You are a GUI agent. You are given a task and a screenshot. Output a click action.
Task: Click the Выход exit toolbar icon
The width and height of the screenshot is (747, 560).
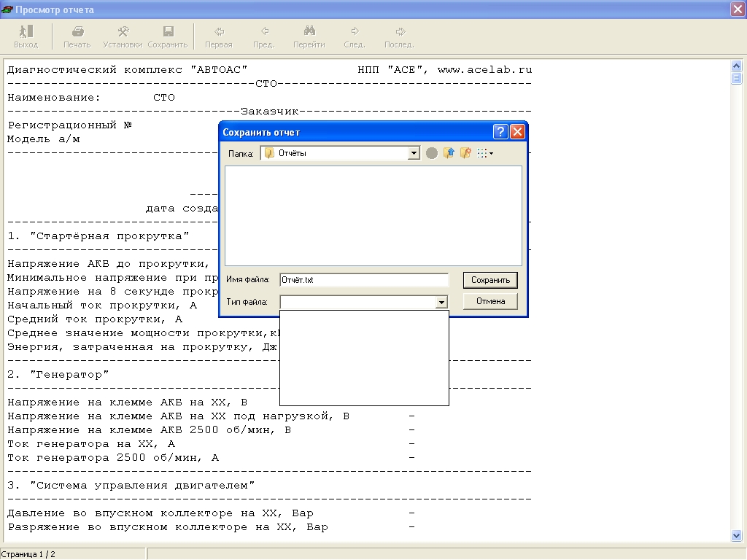pos(26,36)
